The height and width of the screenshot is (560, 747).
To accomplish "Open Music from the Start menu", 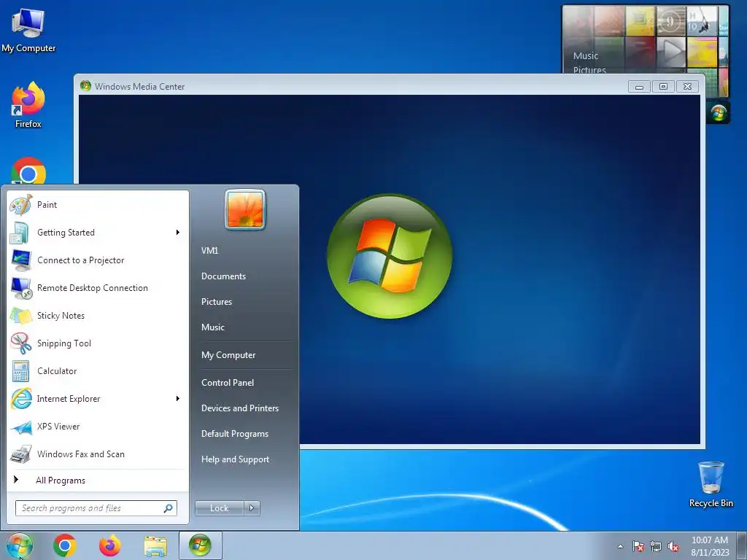I will click(x=213, y=327).
